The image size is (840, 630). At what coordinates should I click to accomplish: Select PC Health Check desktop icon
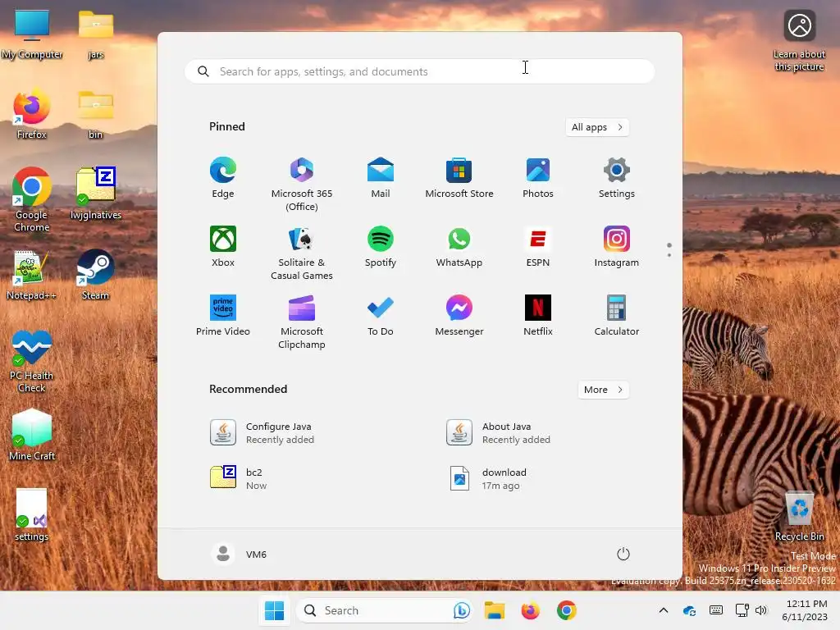point(32,361)
